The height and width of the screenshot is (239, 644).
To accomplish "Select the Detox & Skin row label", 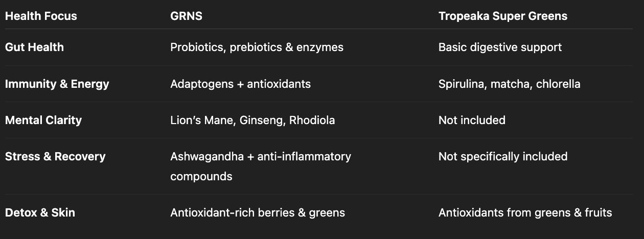I will tap(40, 212).
